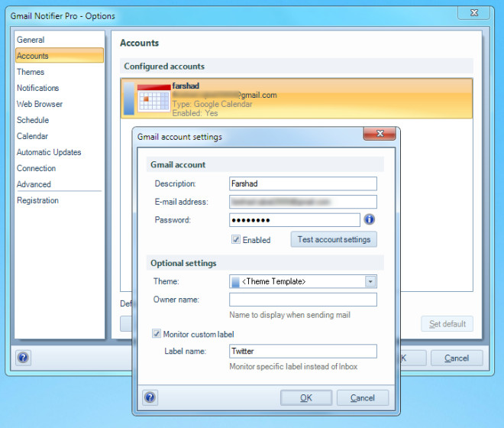This screenshot has width=504, height=428.
Task: Click the Type: Google Calendar text
Action: (212, 104)
